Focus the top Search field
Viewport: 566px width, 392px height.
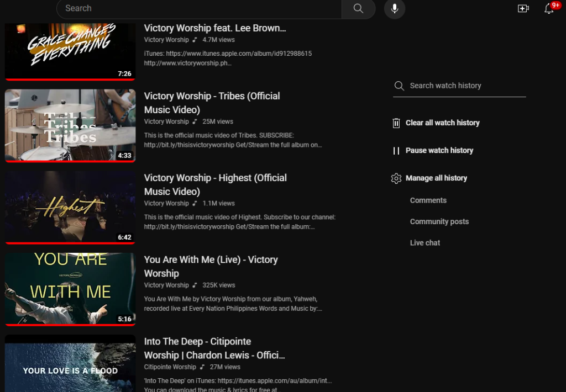coord(199,8)
